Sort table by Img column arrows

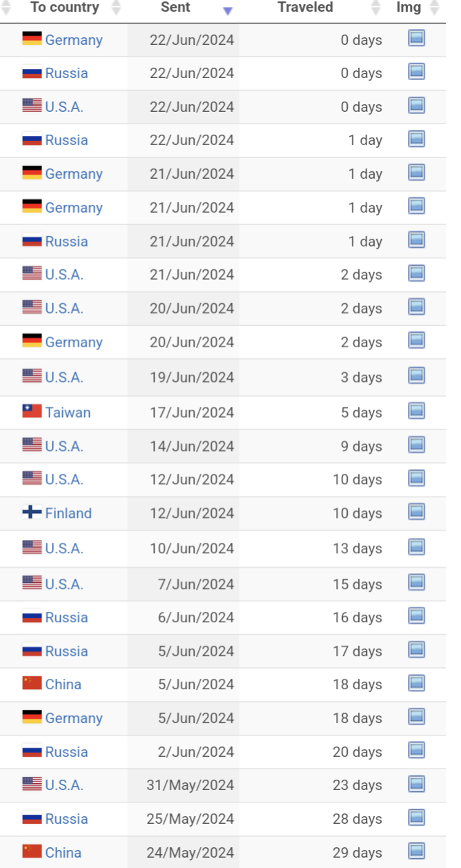434,8
